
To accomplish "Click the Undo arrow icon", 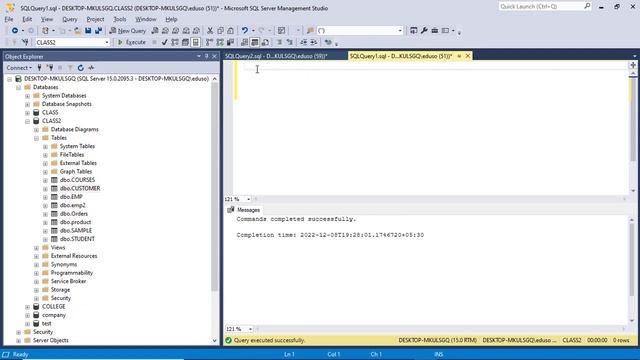I will click(x=244, y=31).
